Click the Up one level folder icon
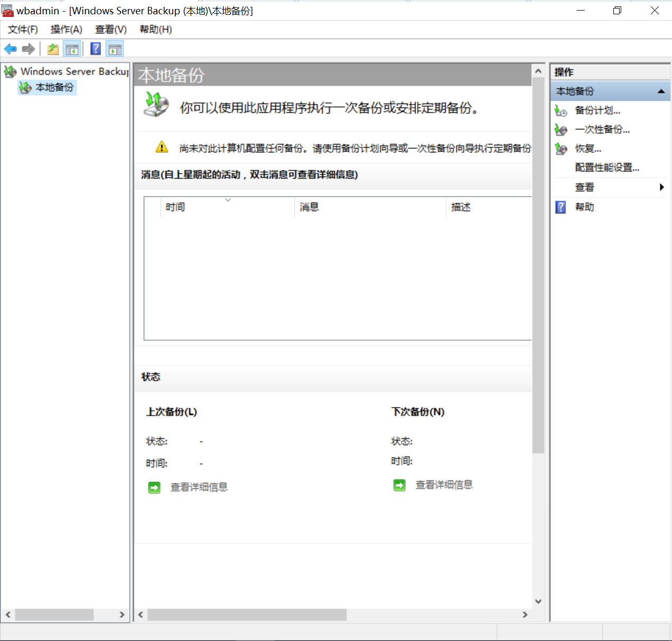The image size is (672, 641). tap(53, 49)
